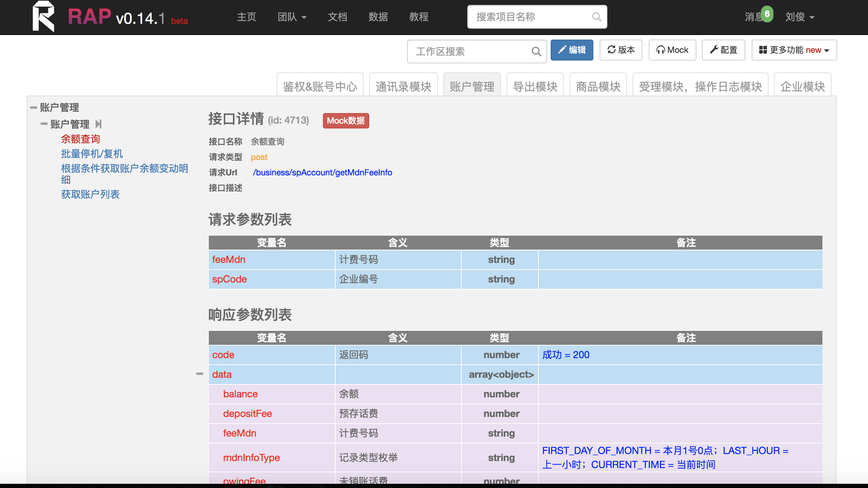
Task: Click the code response variable
Action: click(x=223, y=355)
